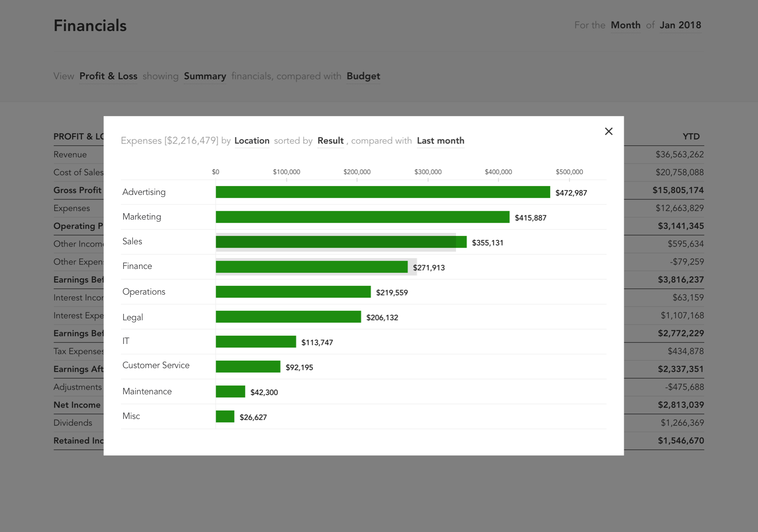Click the $415,887 Marketing value

[x=531, y=218]
